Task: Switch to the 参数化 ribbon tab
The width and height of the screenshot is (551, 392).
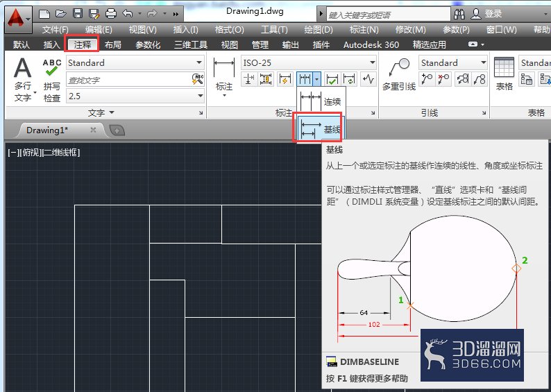Action: (148, 44)
